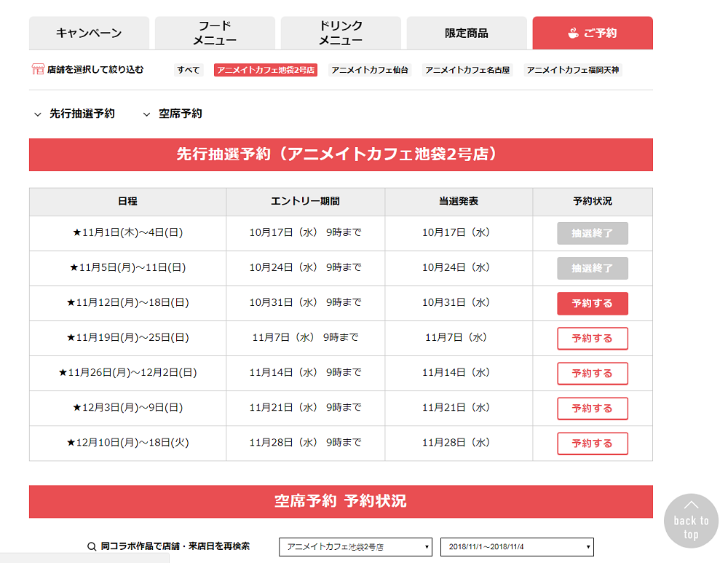Click 抽選終了 for 11月1日～4日 row

click(x=593, y=233)
